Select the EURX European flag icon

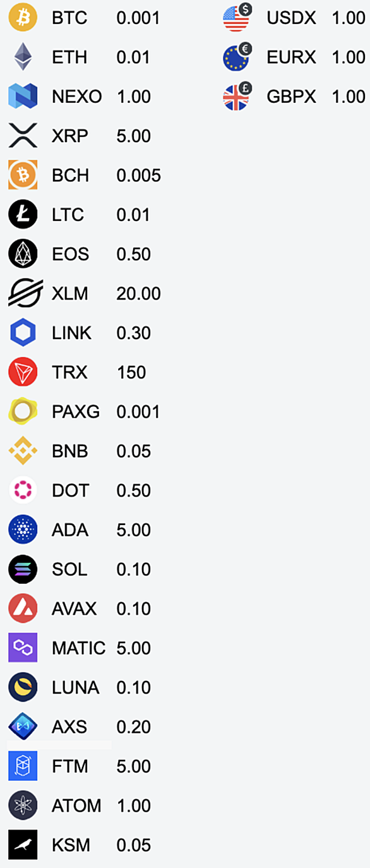pos(237,57)
